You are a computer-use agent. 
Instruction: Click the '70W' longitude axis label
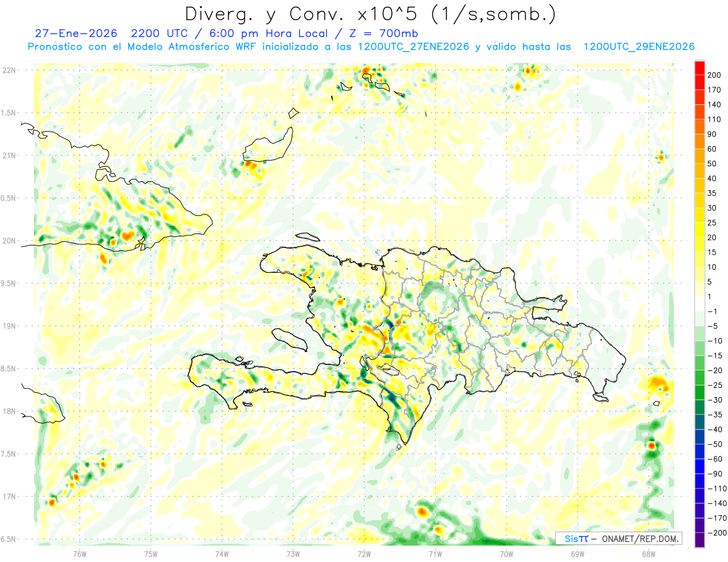507,554
